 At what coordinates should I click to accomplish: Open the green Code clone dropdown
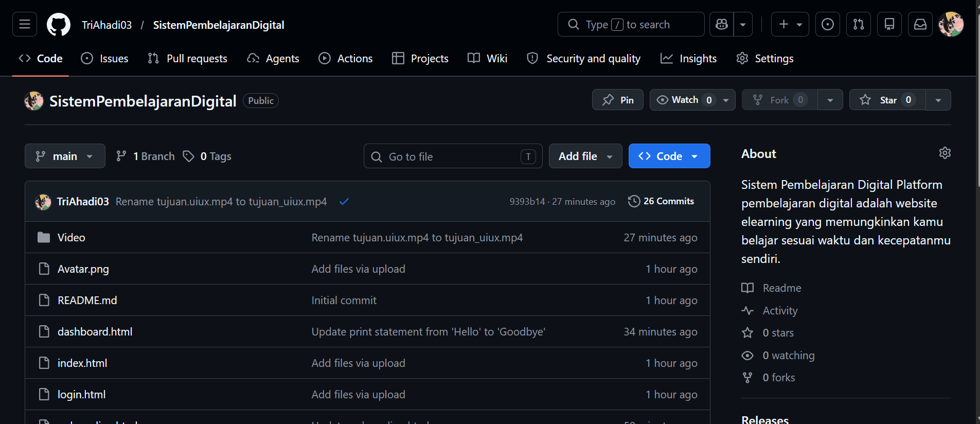point(669,156)
